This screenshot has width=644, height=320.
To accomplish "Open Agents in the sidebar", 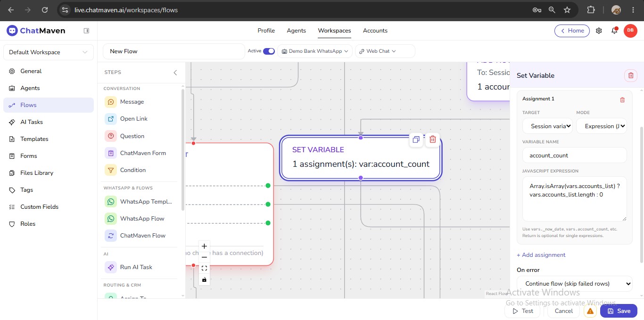I will tap(48, 88).
